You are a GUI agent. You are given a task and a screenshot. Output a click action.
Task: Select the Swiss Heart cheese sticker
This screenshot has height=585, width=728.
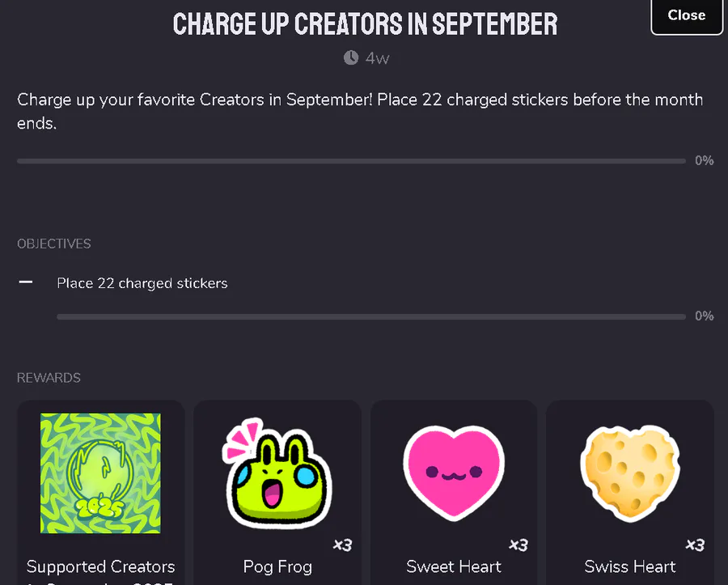630,473
